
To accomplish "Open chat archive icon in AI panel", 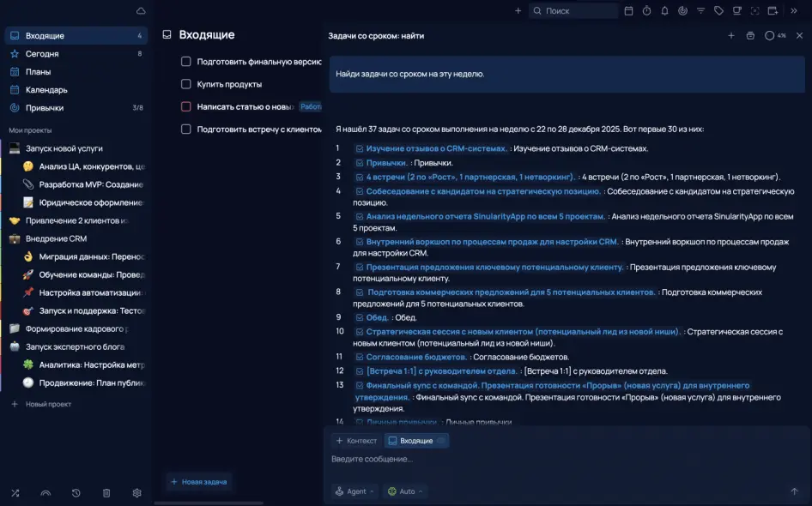I will [x=750, y=36].
